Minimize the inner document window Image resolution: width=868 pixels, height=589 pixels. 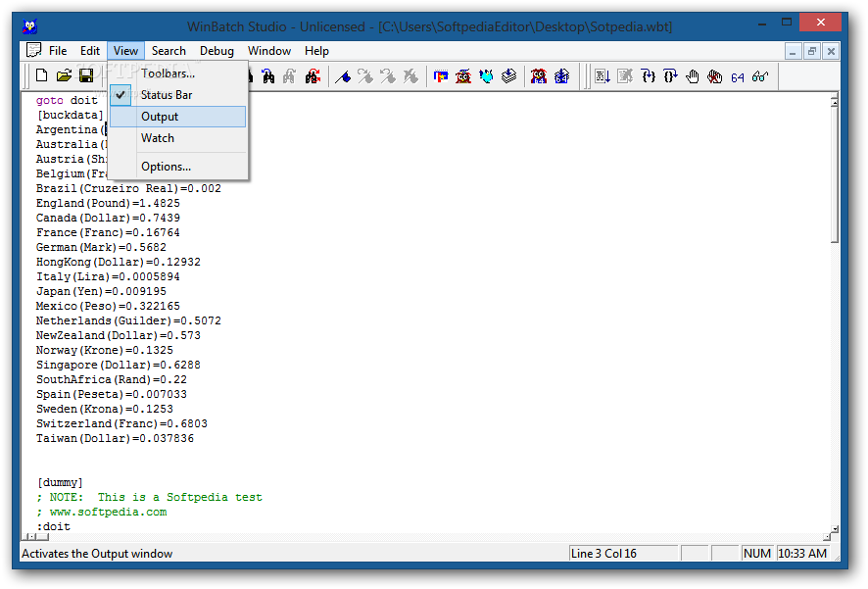point(793,52)
